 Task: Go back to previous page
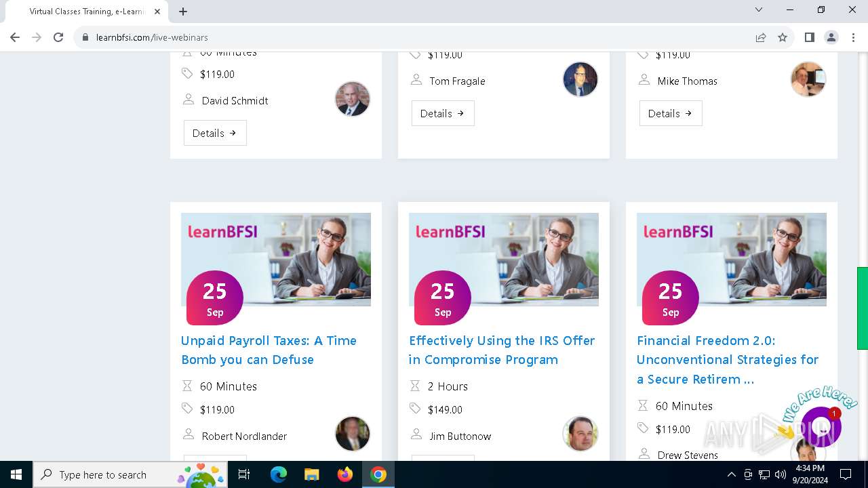point(15,37)
